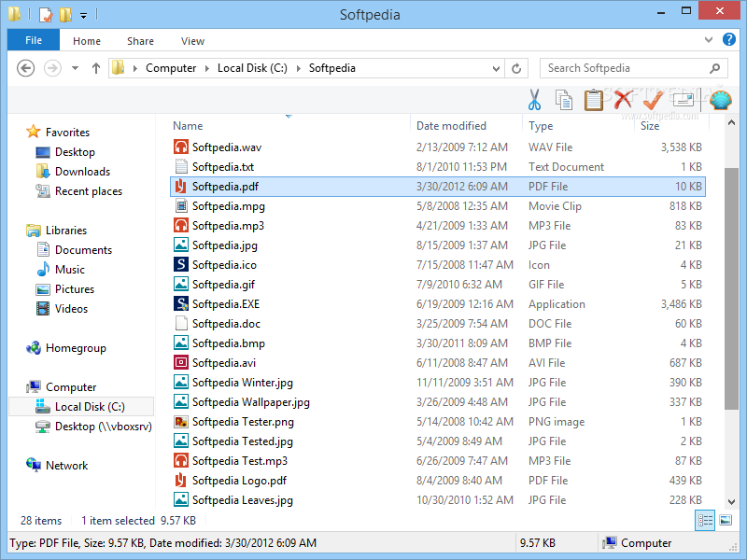
Task: Click the arrow before Computer in address bar
Action: [135, 68]
